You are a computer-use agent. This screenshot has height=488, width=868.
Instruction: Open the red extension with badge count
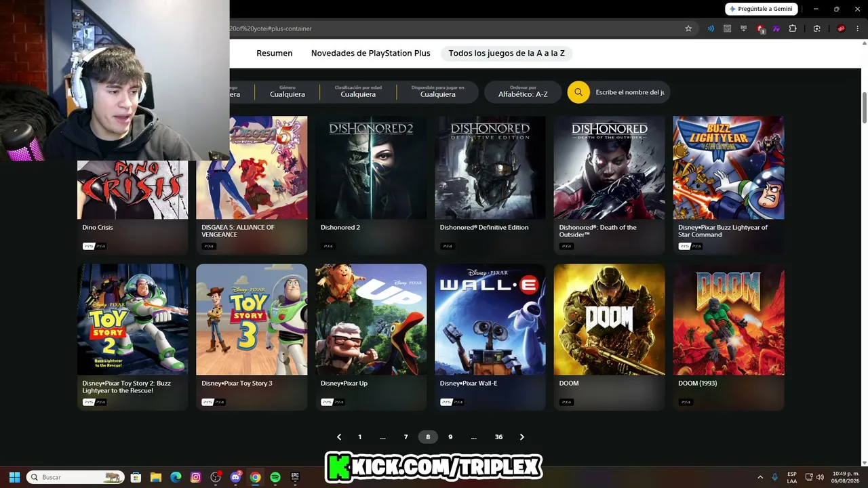tap(760, 28)
